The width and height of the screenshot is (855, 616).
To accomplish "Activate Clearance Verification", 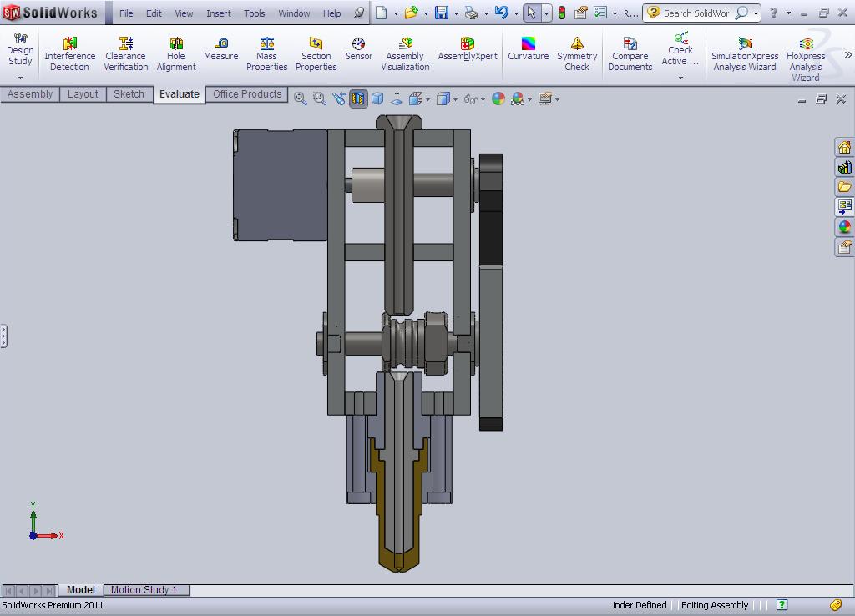I will tap(125, 50).
